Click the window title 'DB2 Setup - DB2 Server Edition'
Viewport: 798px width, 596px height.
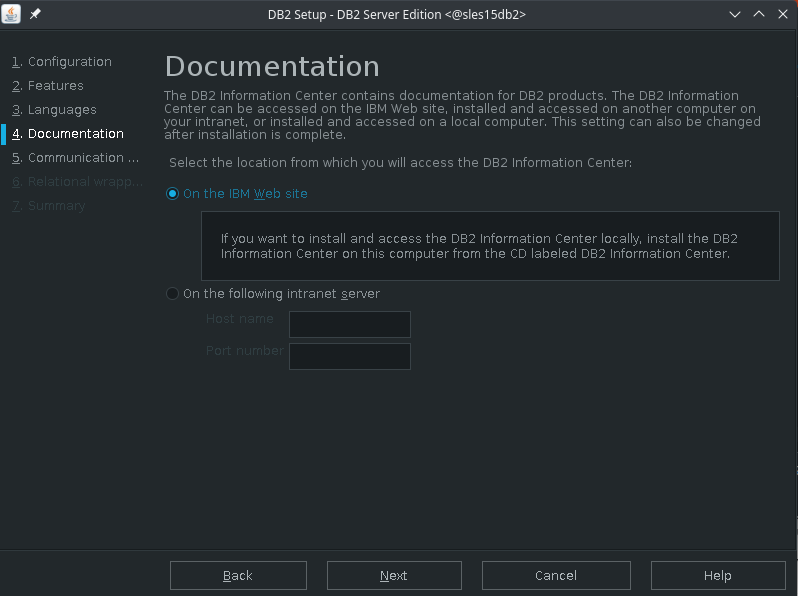(x=397, y=15)
